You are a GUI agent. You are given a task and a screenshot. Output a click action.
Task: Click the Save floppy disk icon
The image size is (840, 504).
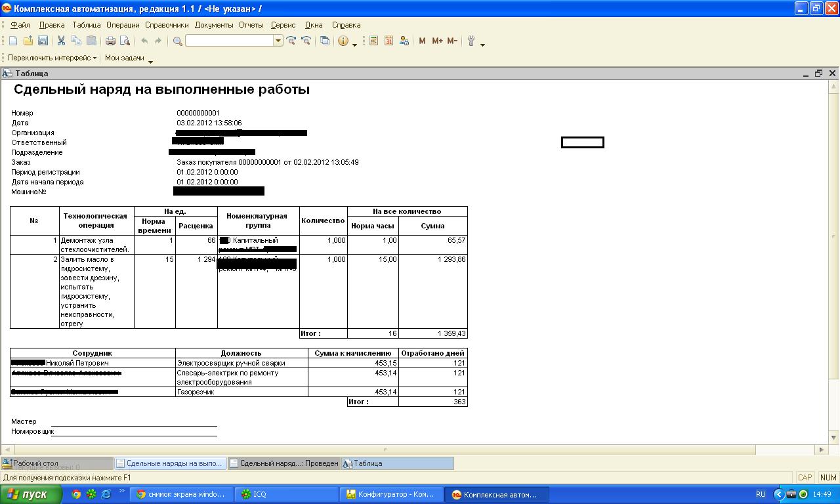[43, 41]
